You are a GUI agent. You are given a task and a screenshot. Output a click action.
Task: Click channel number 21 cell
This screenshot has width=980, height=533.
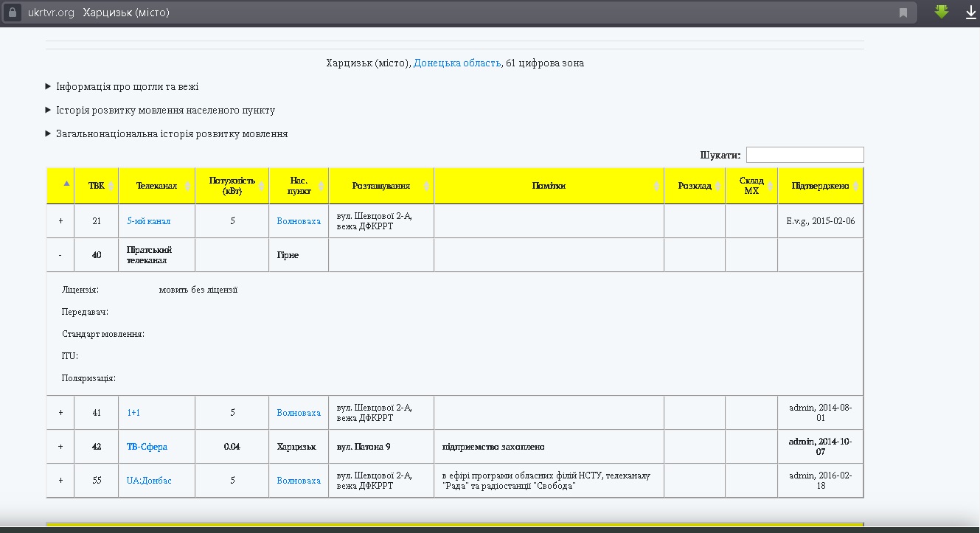[97, 221]
